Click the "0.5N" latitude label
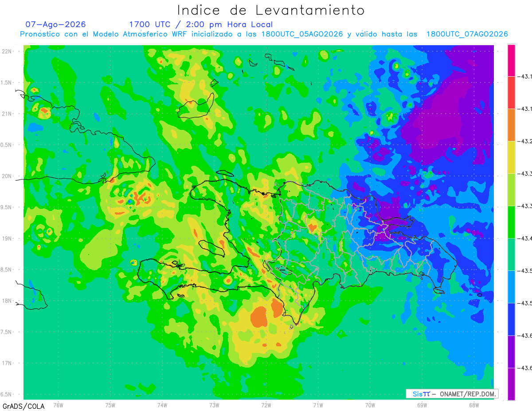The height and width of the screenshot is (411, 532). click(x=7, y=145)
